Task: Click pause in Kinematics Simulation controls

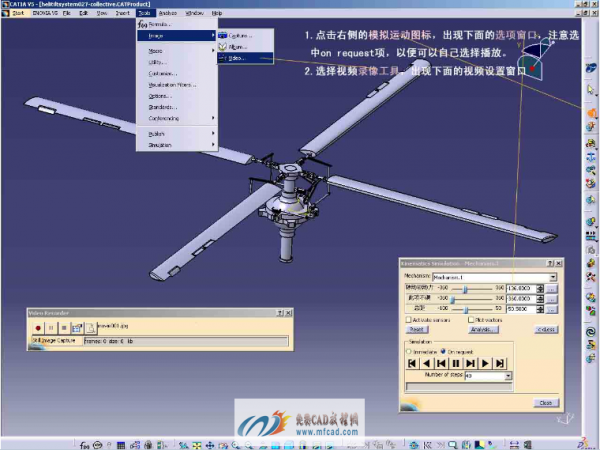Action: tap(455, 363)
